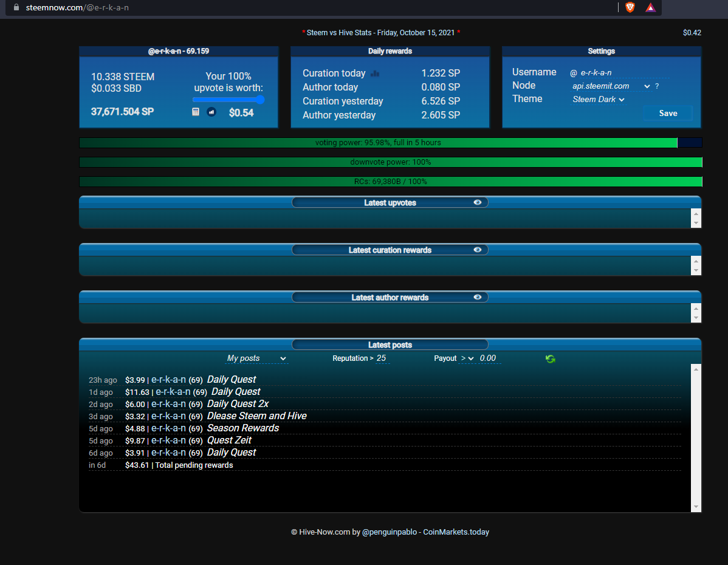Open the 1d ago Daily Quest post

click(236, 392)
